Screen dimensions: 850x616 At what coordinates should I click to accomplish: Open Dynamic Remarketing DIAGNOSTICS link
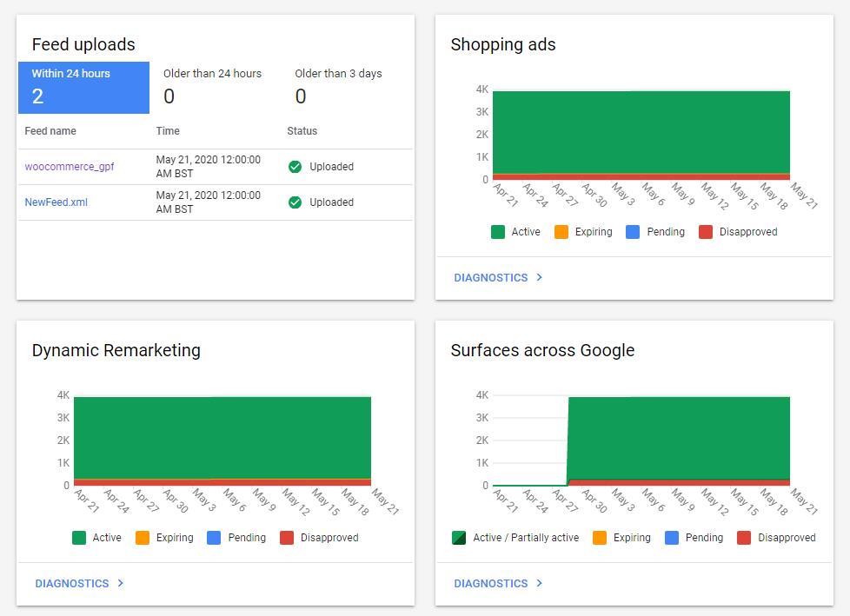click(72, 584)
